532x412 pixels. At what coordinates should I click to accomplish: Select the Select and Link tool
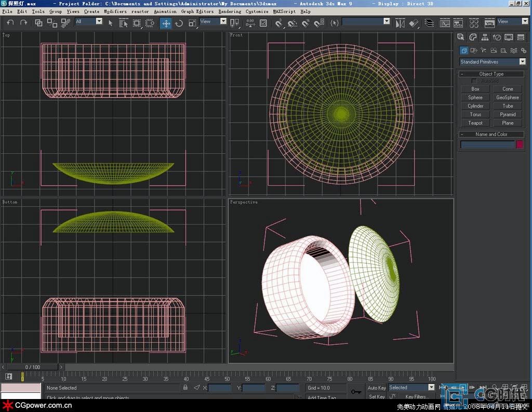[x=38, y=23]
